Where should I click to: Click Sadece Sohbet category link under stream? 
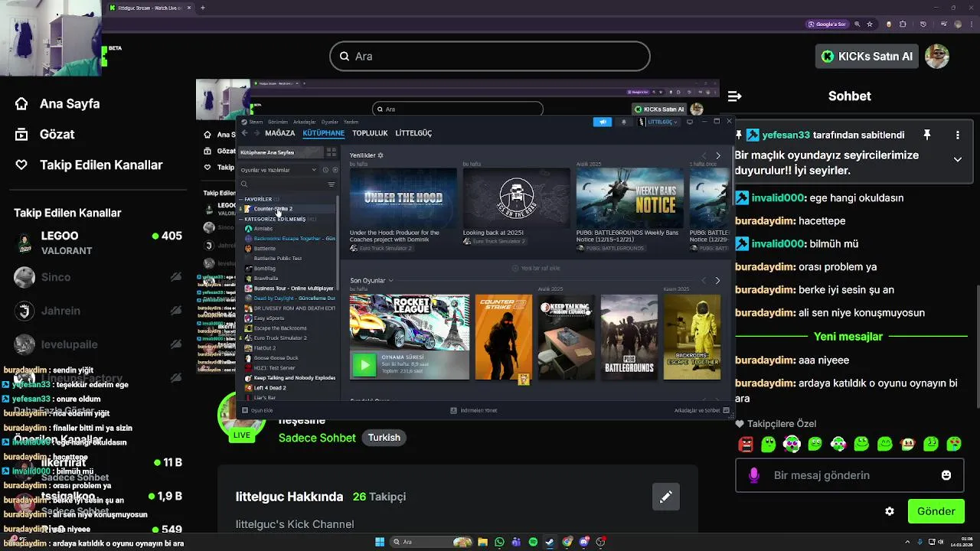point(317,438)
